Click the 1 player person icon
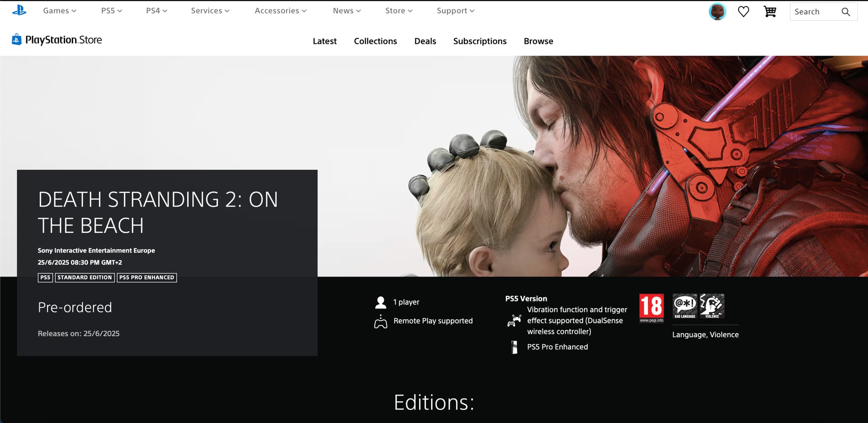 (x=381, y=302)
